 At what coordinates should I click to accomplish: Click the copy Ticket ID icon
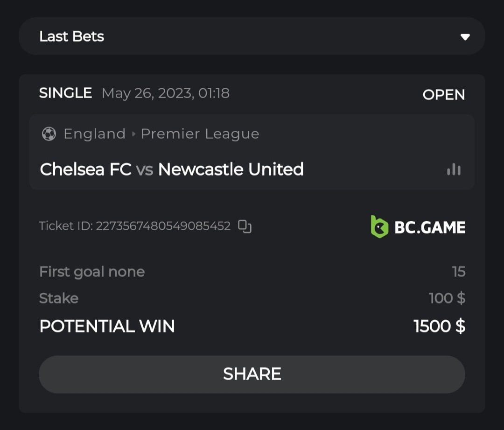(245, 226)
